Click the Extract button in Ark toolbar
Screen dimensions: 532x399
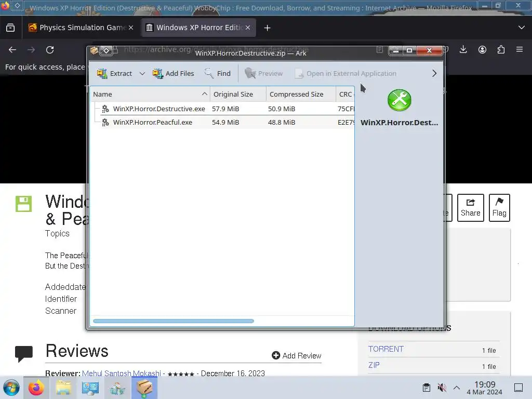pos(114,73)
